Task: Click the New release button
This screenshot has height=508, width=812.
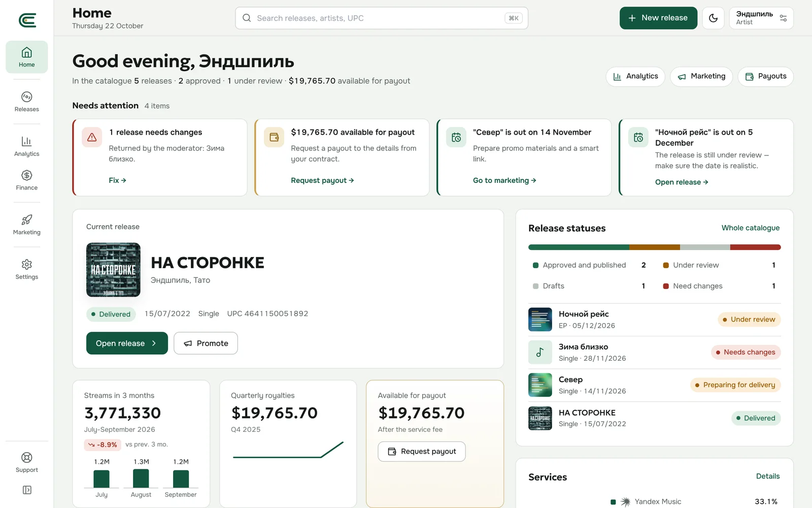Action: click(x=658, y=18)
